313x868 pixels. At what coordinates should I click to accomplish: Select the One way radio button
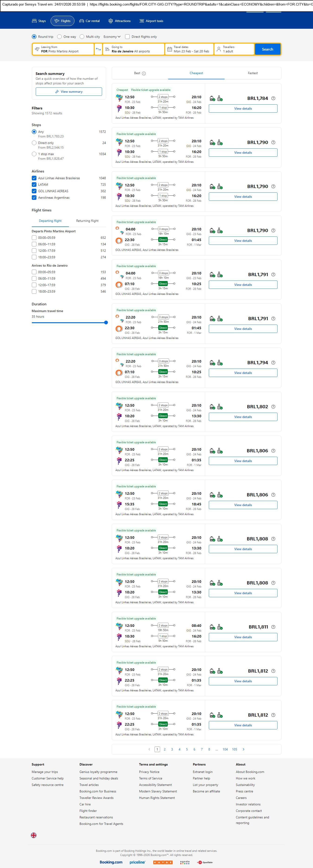[60, 37]
